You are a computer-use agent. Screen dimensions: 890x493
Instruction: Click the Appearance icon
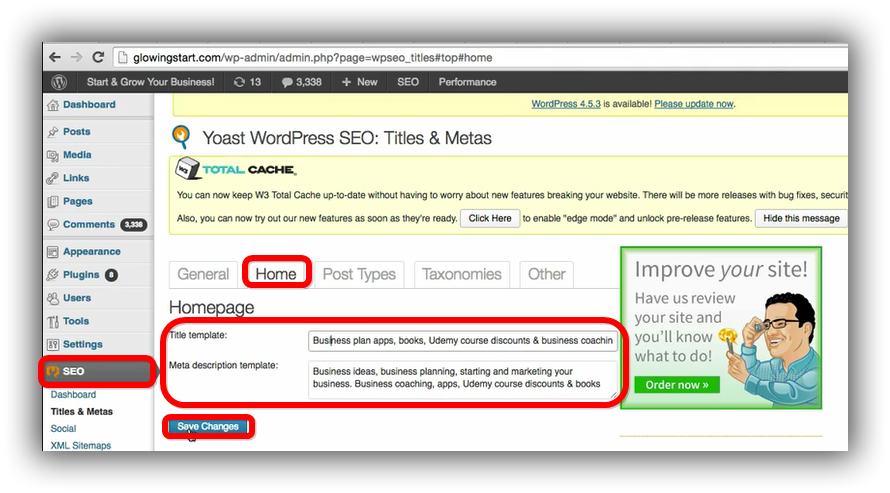pyautogui.click(x=53, y=252)
